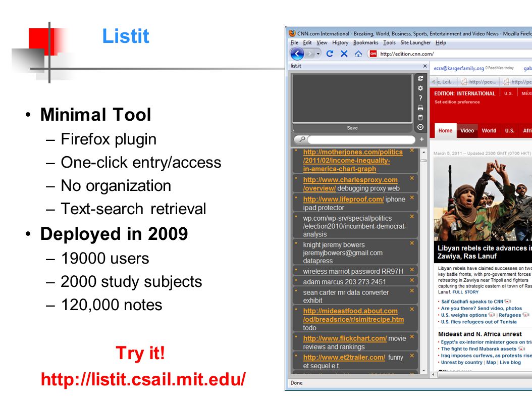This screenshot has height=399, width=532.
Task: Open the lifeproof.com link
Action: click(343, 199)
